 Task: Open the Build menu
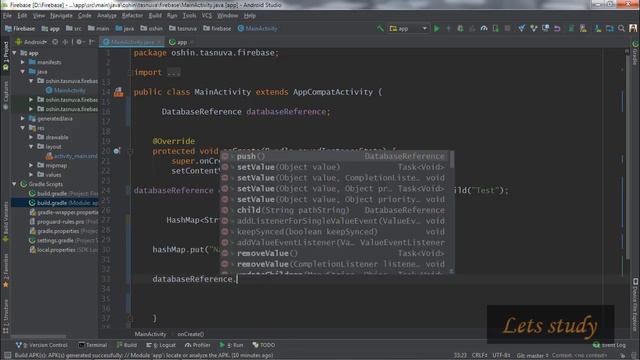pos(155,16)
